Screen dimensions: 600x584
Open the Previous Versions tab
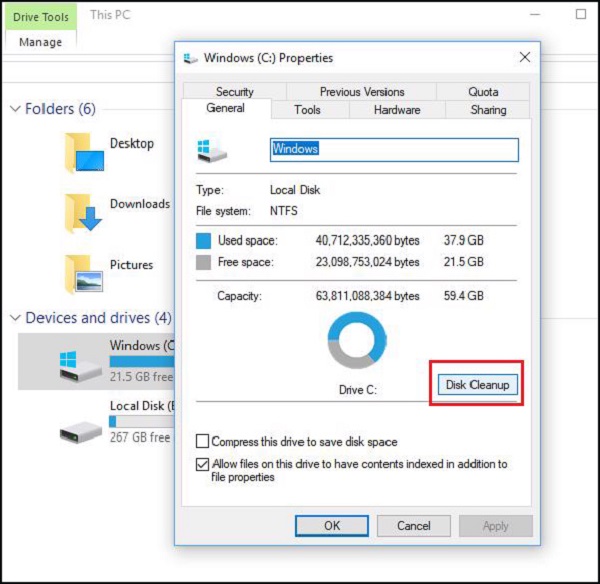click(362, 91)
